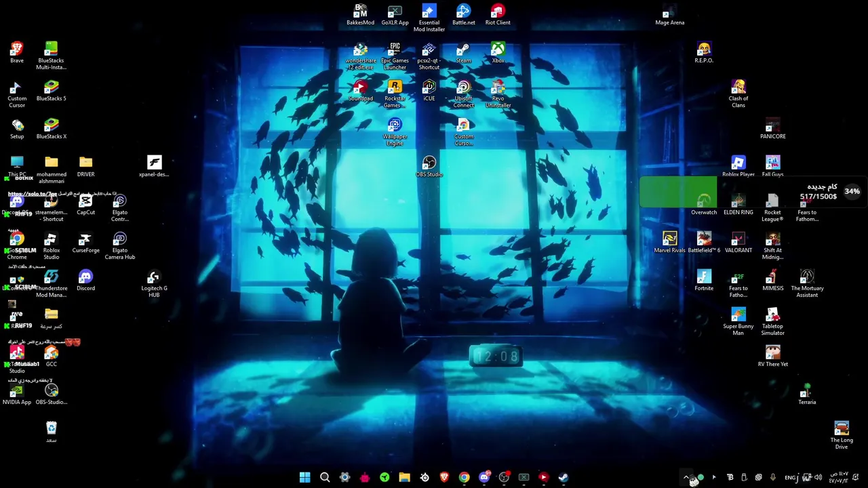Open File Explorer from the taskbar
This screenshot has height=488, width=868.
coord(404,477)
